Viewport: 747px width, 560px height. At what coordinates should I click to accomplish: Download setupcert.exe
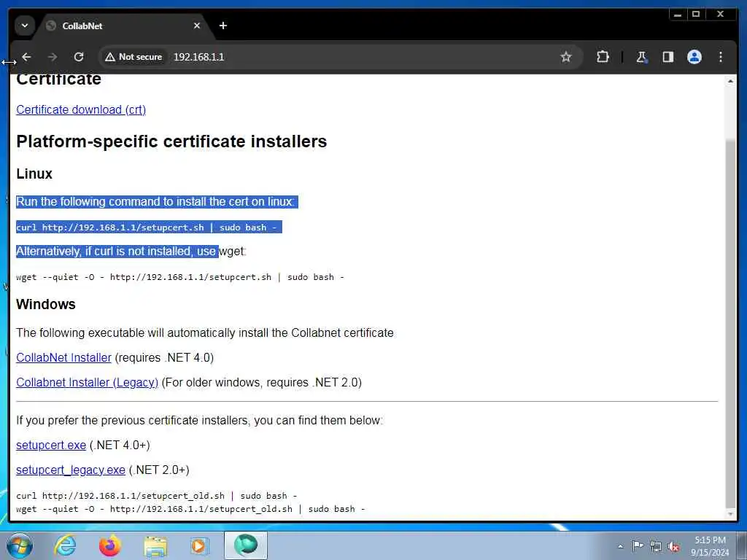click(x=51, y=446)
